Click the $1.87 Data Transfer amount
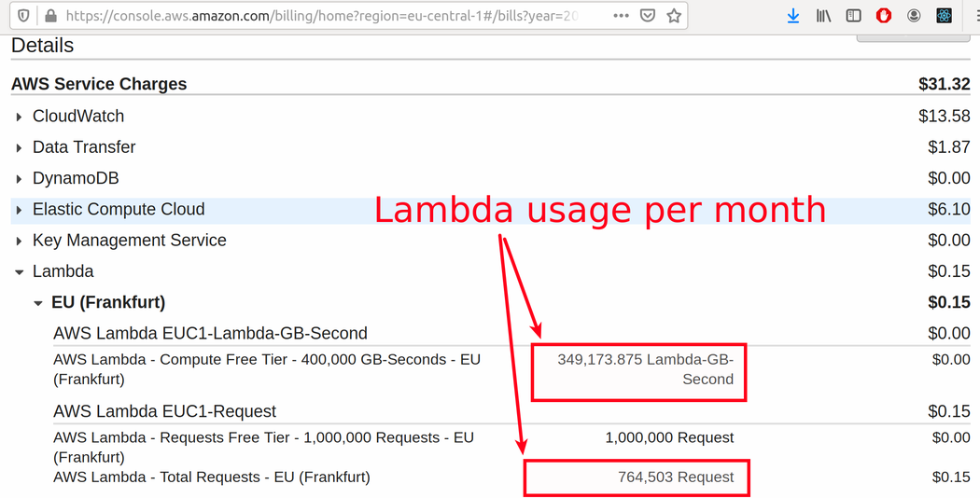980x498 pixels. coord(949,146)
